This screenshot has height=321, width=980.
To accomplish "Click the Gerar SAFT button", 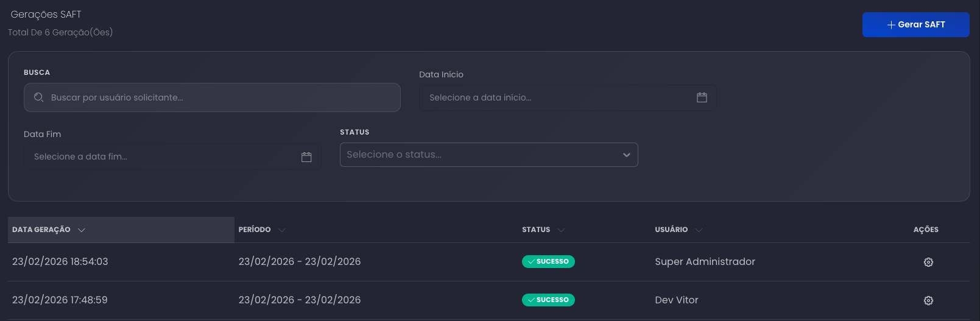I will [x=915, y=24].
